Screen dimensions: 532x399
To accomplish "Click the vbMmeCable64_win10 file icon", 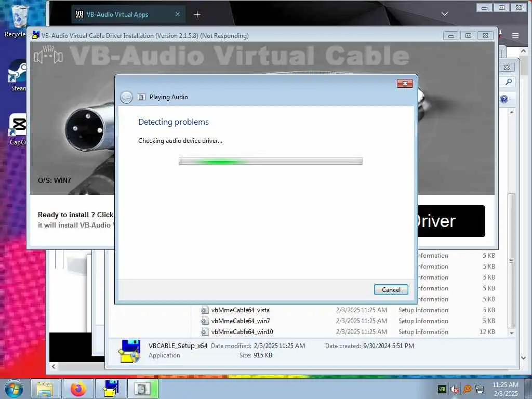I will click(205, 332).
